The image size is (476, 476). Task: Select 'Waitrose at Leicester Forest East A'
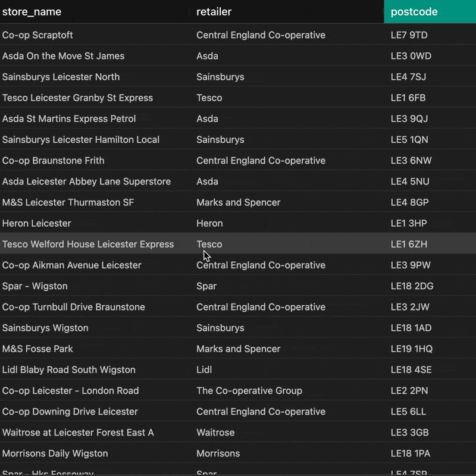point(78,433)
